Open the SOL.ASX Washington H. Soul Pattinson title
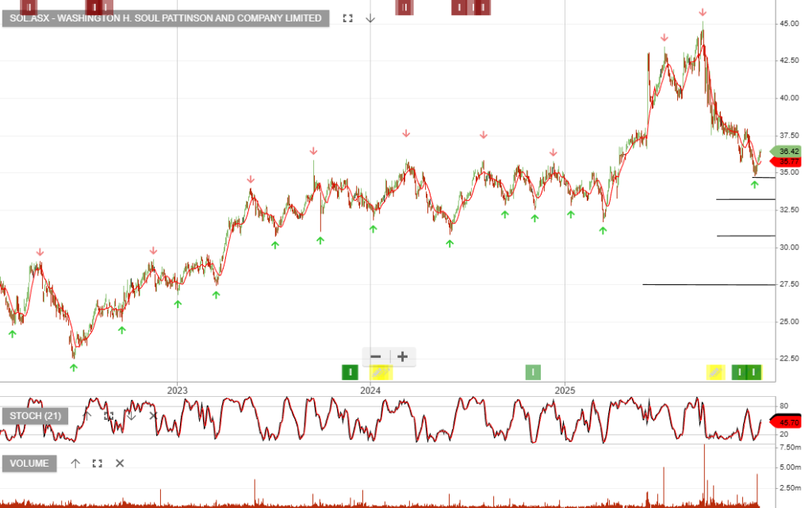This screenshot has height=508, width=812. [x=165, y=18]
